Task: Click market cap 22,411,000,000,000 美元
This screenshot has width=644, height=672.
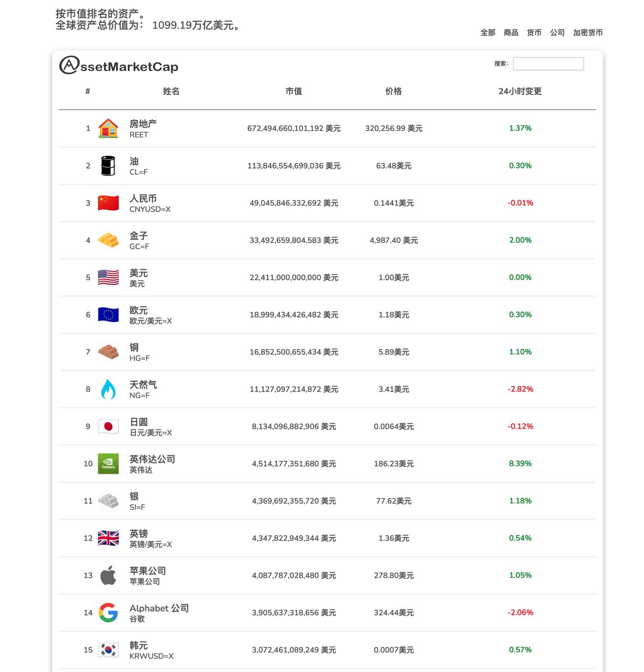Action: tap(294, 277)
